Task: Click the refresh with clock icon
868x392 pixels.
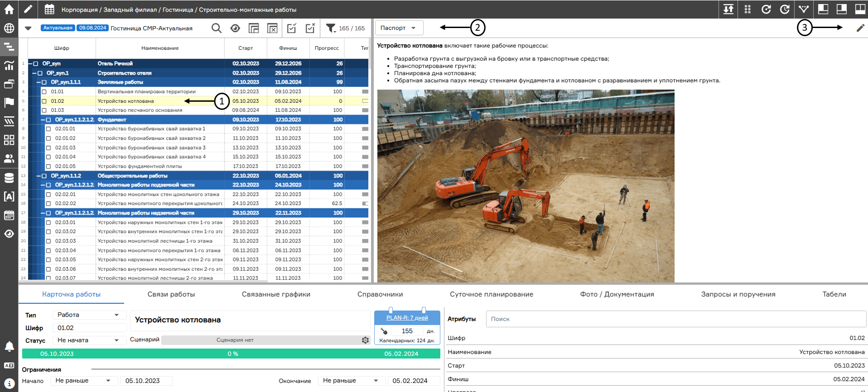Action: point(785,9)
